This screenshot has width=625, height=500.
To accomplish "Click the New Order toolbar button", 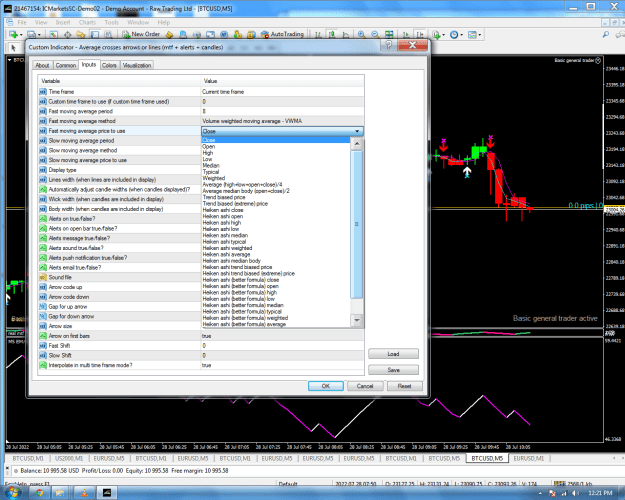I will click(141, 34).
